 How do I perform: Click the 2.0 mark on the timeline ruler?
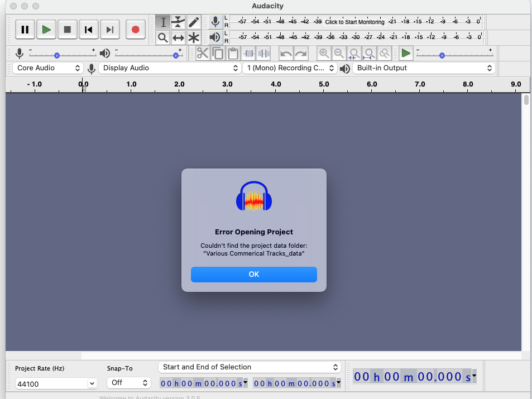(x=179, y=84)
